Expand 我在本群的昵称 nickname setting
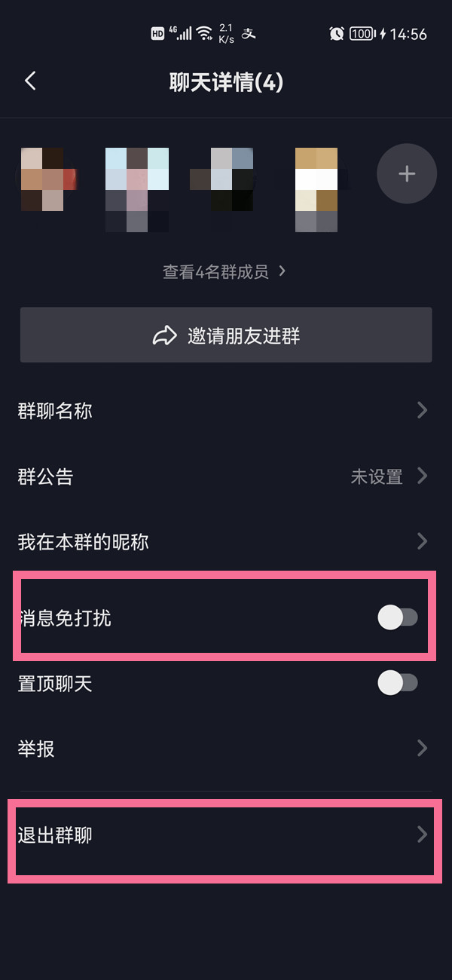 pyautogui.click(x=226, y=541)
